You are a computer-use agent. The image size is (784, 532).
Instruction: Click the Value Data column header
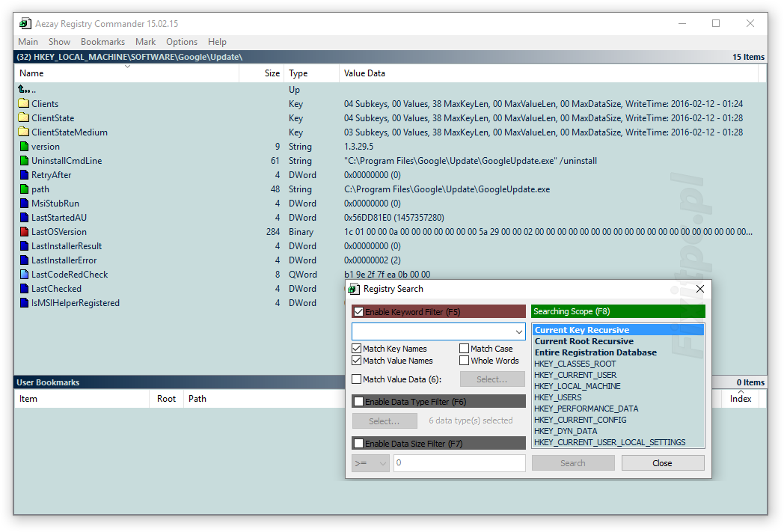click(x=548, y=73)
